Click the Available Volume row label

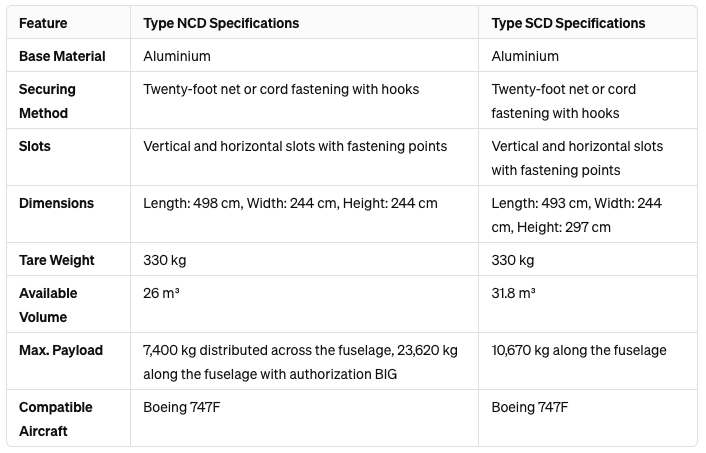point(48,305)
